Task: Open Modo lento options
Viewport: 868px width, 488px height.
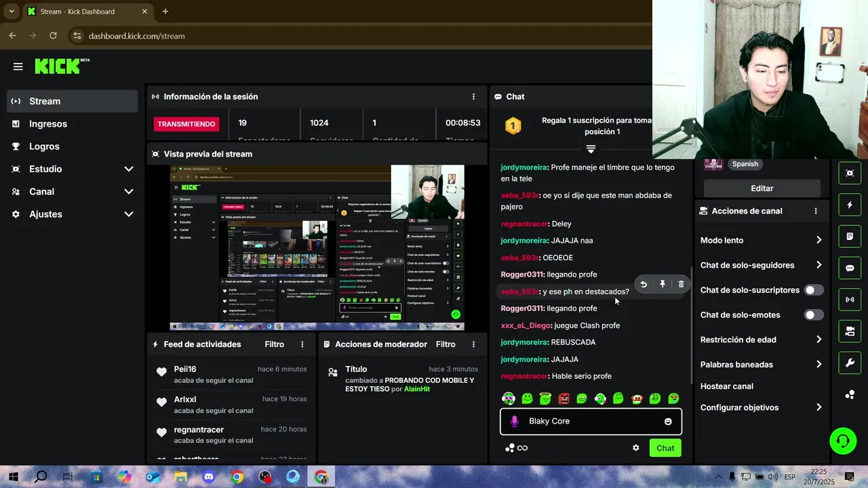Action: click(x=761, y=241)
